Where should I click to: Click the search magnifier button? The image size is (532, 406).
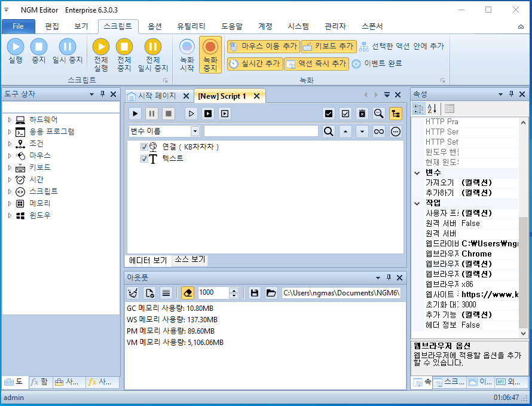[328, 132]
